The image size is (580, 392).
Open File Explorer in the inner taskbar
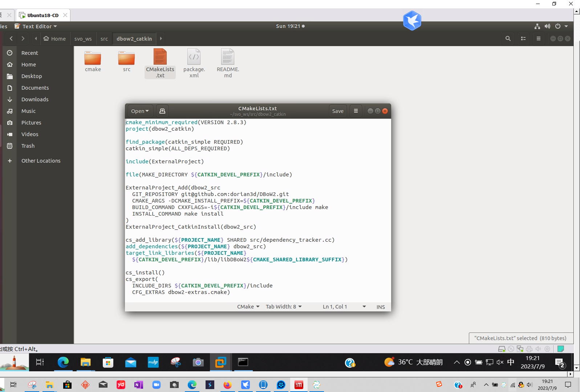click(x=86, y=362)
